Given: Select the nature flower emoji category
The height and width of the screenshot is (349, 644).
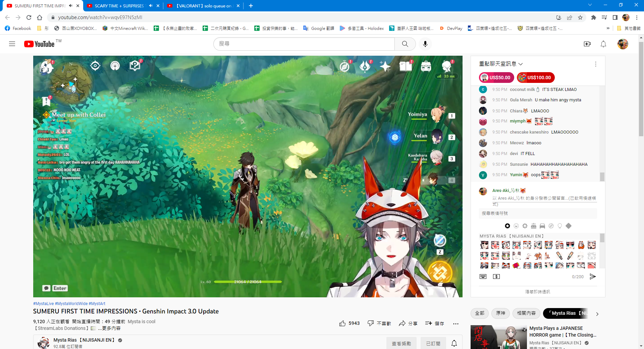Looking at the screenshot, I should point(525,226).
